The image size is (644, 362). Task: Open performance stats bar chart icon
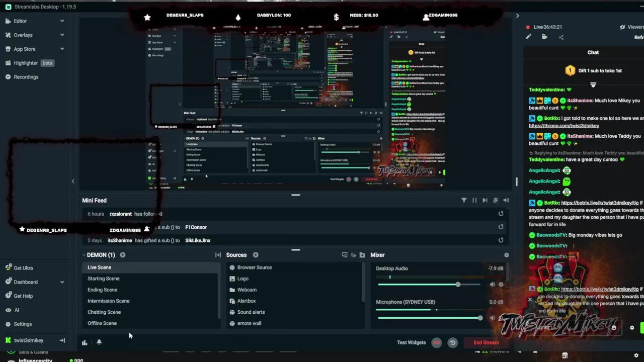click(x=85, y=342)
